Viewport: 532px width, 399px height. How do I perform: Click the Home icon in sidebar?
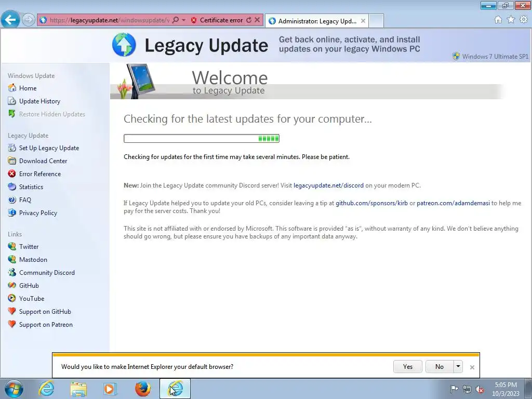(12, 88)
